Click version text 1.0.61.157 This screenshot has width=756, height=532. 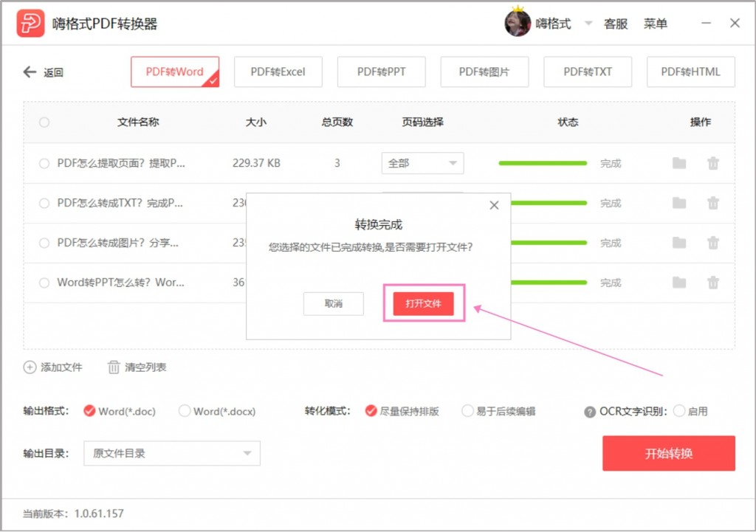coord(99,514)
